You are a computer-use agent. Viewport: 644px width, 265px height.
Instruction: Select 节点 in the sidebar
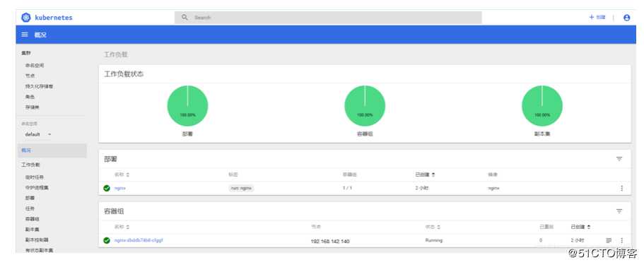(x=30, y=76)
